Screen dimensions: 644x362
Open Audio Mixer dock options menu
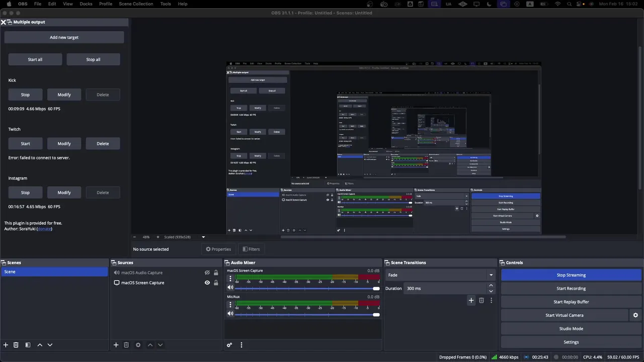pos(241,345)
